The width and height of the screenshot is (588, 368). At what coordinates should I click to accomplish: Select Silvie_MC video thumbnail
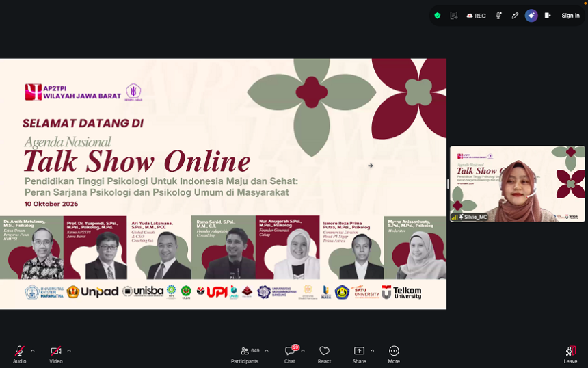point(518,184)
